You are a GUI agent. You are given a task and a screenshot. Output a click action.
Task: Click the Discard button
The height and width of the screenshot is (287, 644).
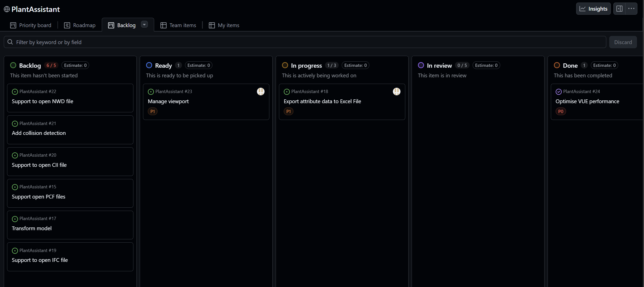[x=623, y=42]
